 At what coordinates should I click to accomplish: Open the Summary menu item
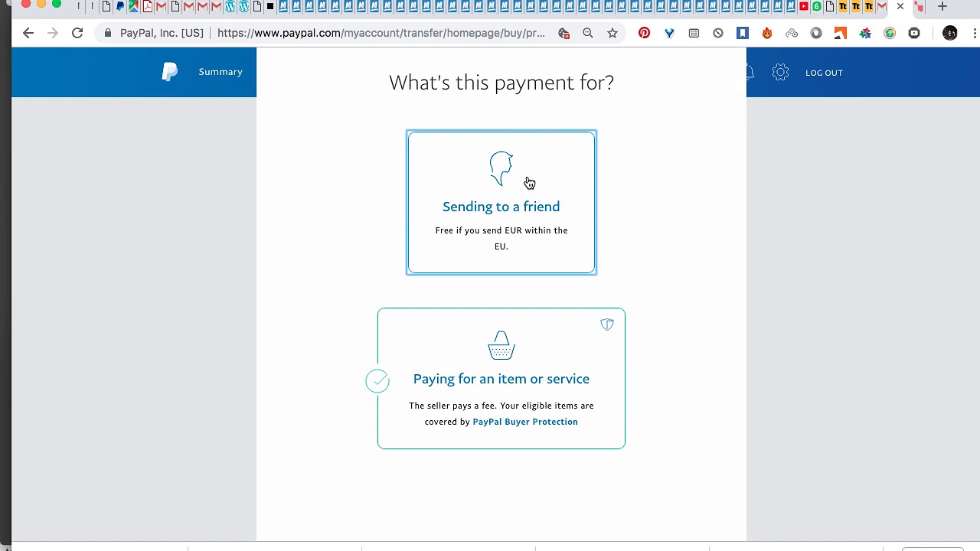[x=220, y=72]
